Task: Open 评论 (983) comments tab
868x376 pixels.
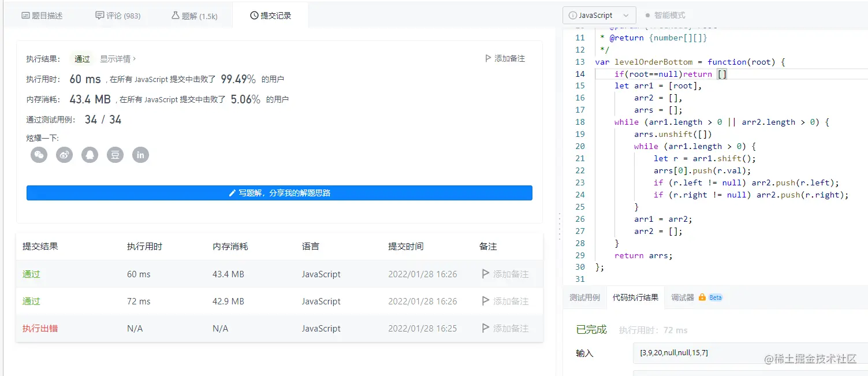Action: [118, 16]
